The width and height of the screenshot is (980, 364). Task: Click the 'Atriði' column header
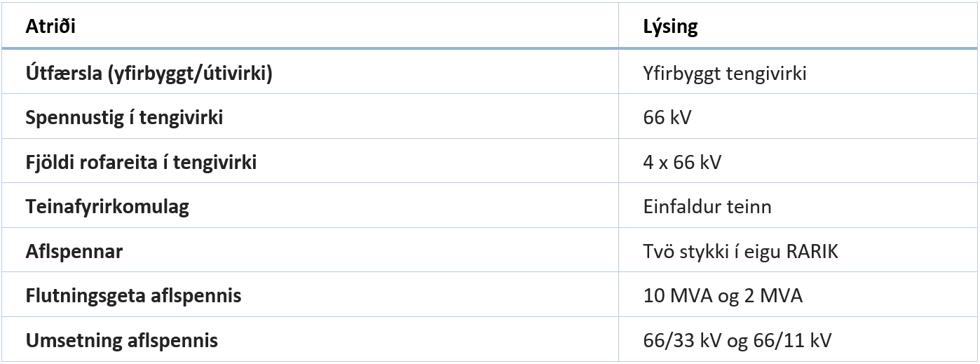click(50, 27)
